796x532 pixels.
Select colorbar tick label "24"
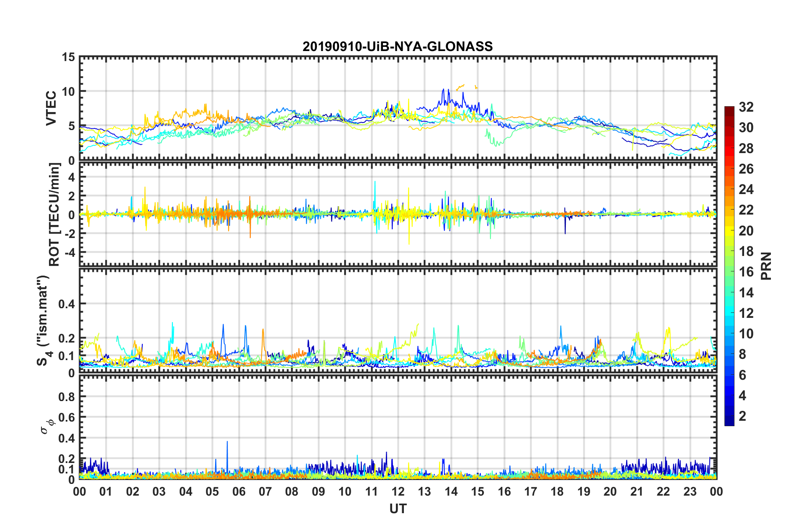[746, 189]
